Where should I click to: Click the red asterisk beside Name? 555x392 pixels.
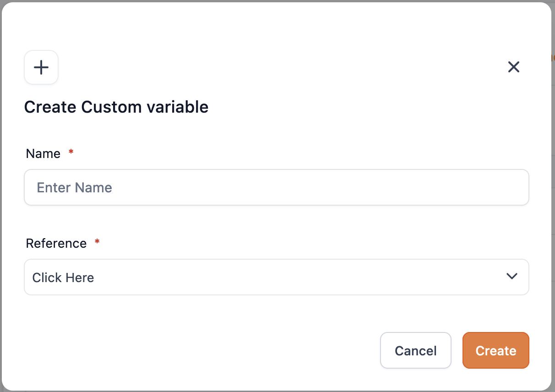(x=71, y=152)
